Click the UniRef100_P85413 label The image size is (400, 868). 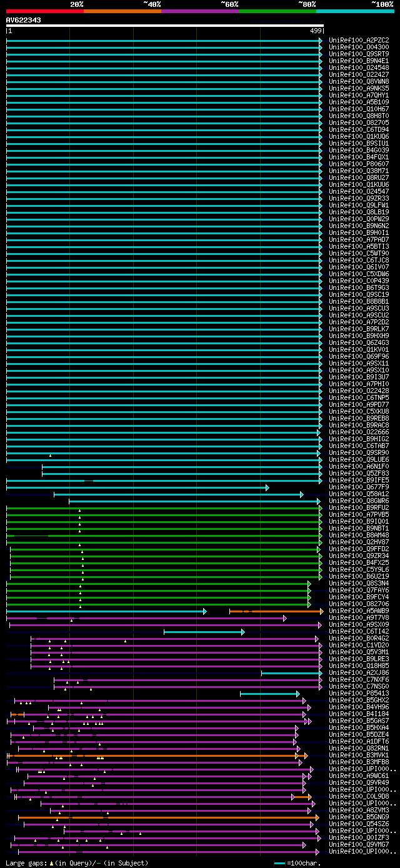[x=359, y=694]
